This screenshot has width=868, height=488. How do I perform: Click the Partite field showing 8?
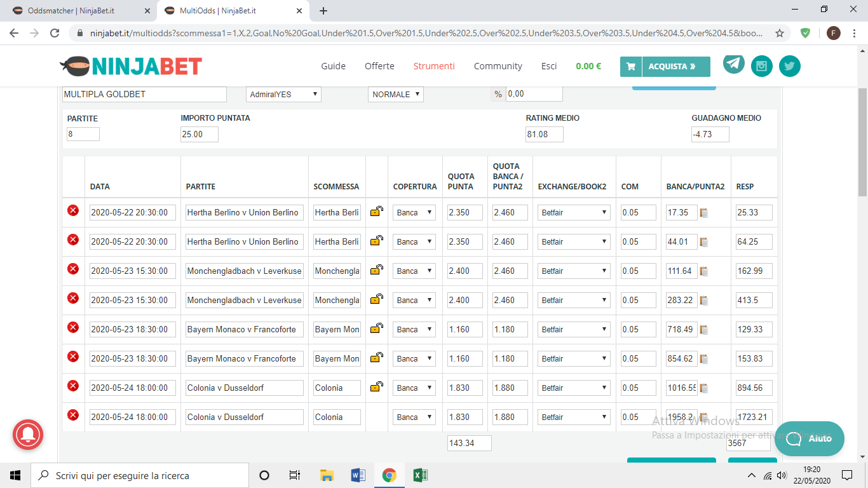click(x=83, y=134)
